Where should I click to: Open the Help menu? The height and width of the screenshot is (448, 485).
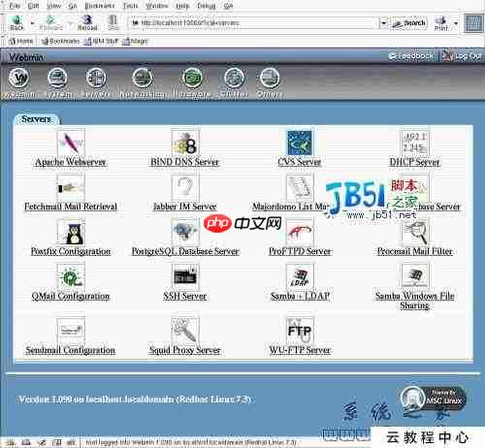182,6
